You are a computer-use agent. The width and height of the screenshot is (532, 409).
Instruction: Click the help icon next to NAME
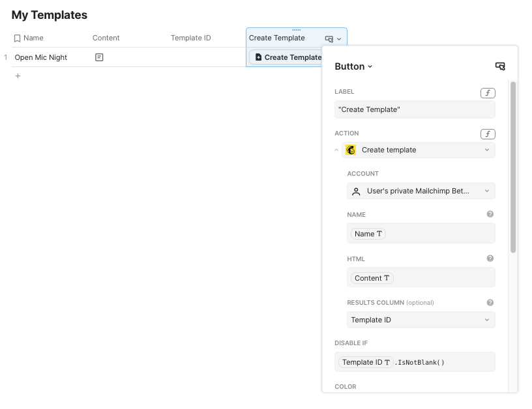pos(490,214)
